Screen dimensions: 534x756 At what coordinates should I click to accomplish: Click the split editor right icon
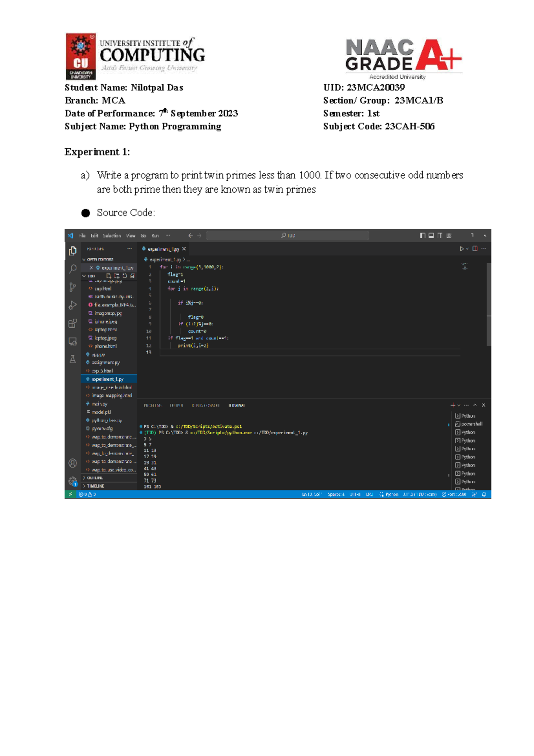coord(475,249)
